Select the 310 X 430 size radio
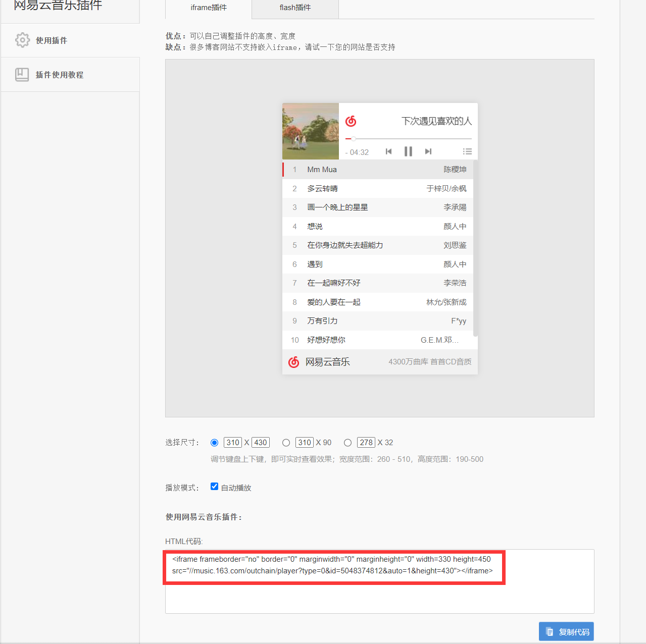The width and height of the screenshot is (646, 644). (214, 443)
